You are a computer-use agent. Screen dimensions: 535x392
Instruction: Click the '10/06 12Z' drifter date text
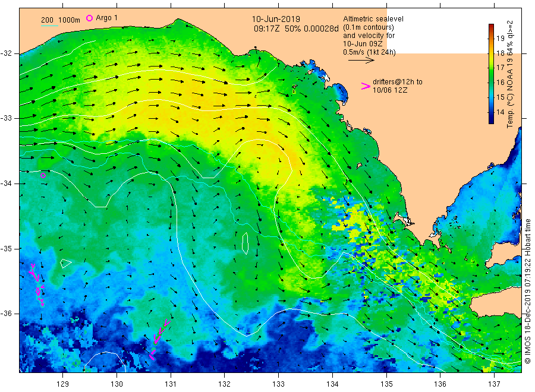(389, 90)
